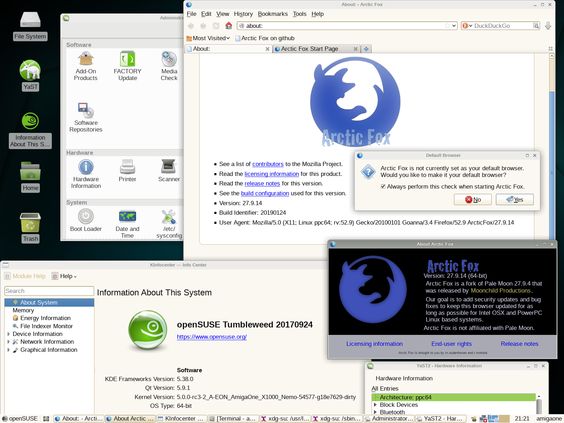Open Scanner configuration module
This screenshot has height=423, width=564.
(169, 170)
